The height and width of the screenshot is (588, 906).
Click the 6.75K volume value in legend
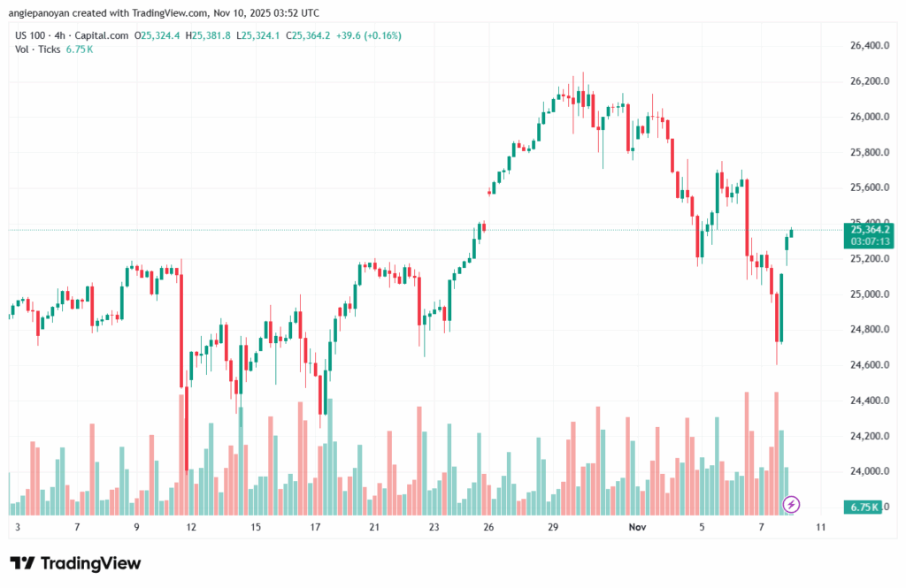pos(80,50)
